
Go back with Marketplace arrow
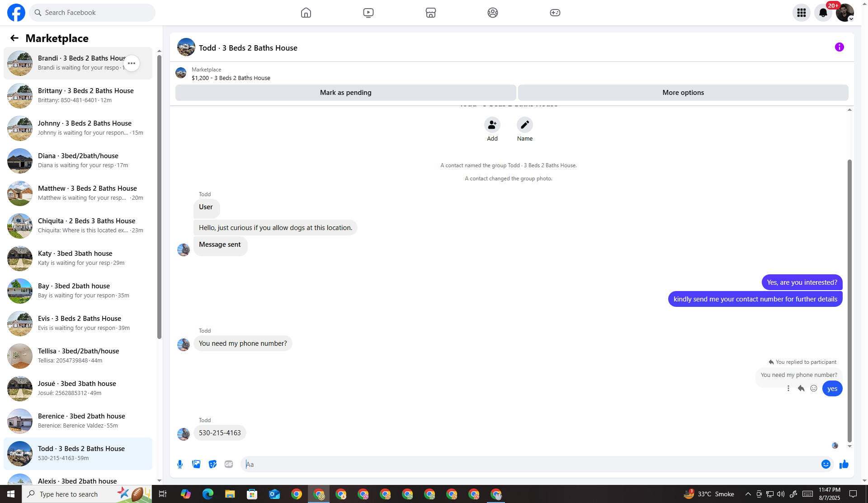(14, 38)
